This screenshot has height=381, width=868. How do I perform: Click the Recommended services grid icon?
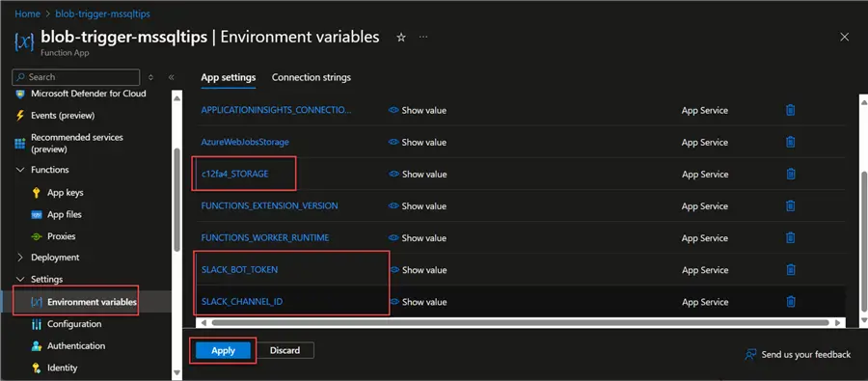click(20, 144)
